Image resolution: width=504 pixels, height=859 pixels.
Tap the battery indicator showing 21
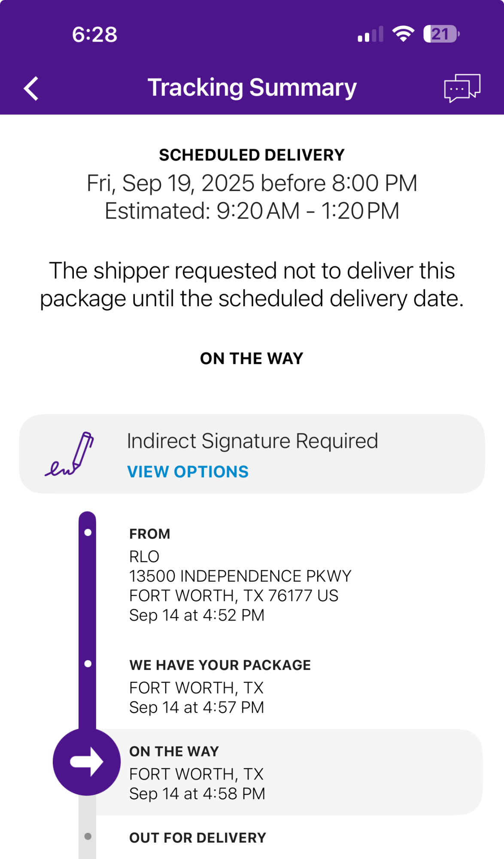click(x=441, y=34)
